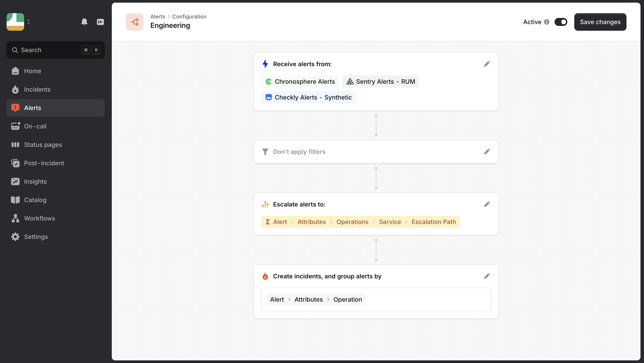Edit the Create incidents grouping section

point(487,276)
